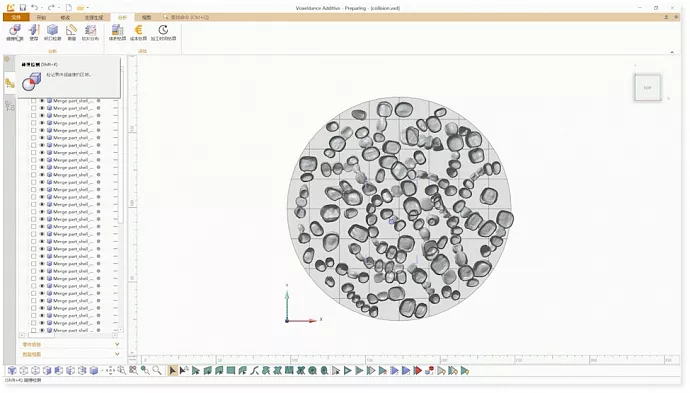Screen dimensions: 690x393
Task: Switch to the 视图 ribbon tab
Action: pos(146,17)
